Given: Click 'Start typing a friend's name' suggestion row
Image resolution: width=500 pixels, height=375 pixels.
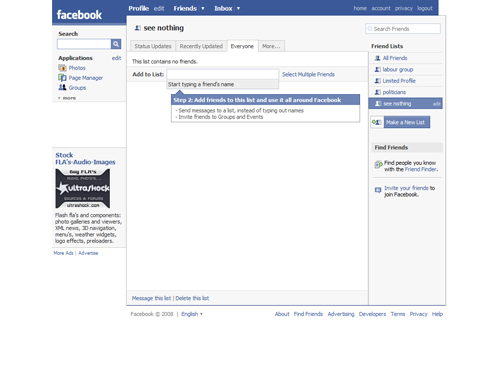Looking at the screenshot, I should 222,84.
